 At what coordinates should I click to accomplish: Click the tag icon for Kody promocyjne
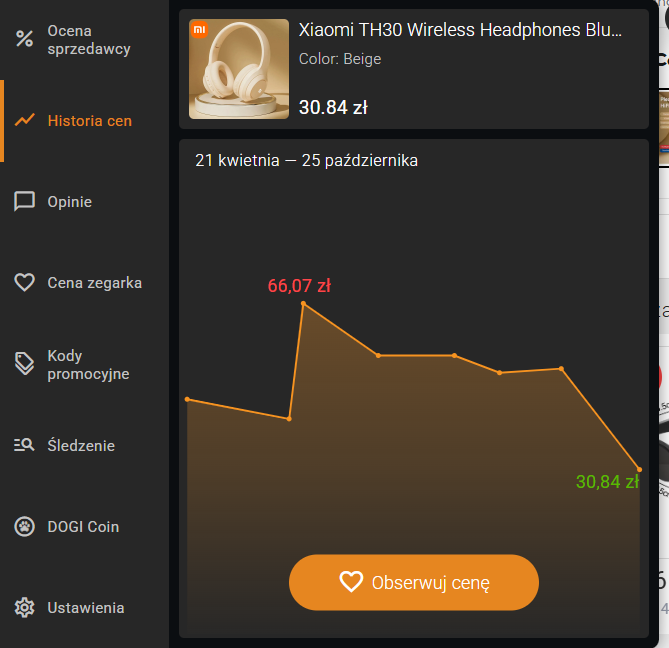(24, 364)
